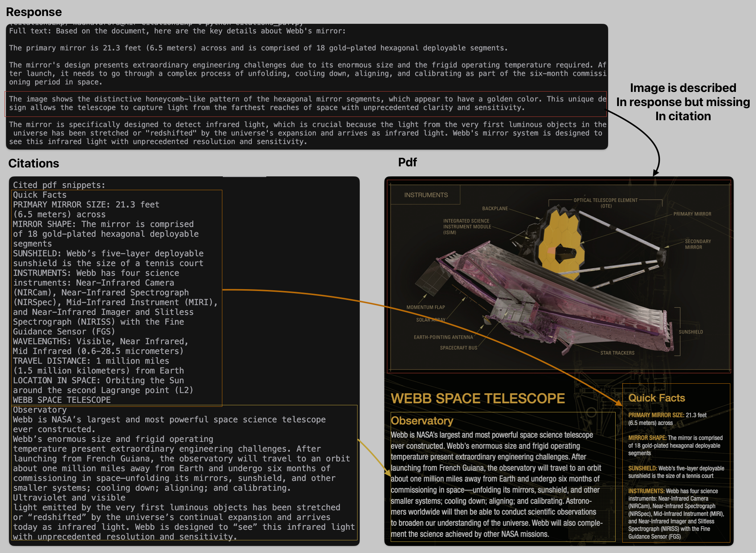Select "MIRROR SHAPE: The mirror is comprised" in Citations
Viewport: 756px width, 553px height.
[103, 224]
